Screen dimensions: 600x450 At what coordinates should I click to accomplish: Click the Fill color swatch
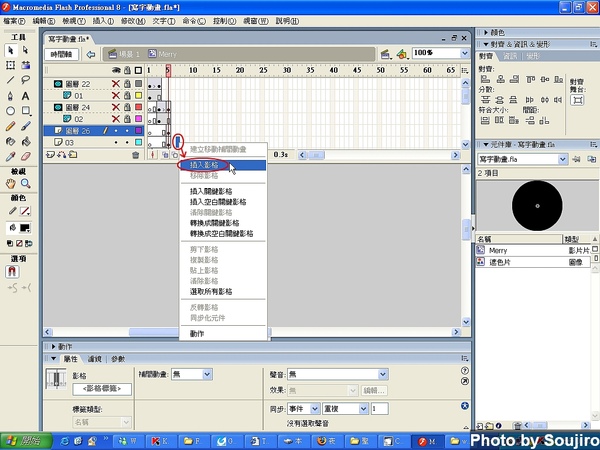pyautogui.click(x=25, y=228)
